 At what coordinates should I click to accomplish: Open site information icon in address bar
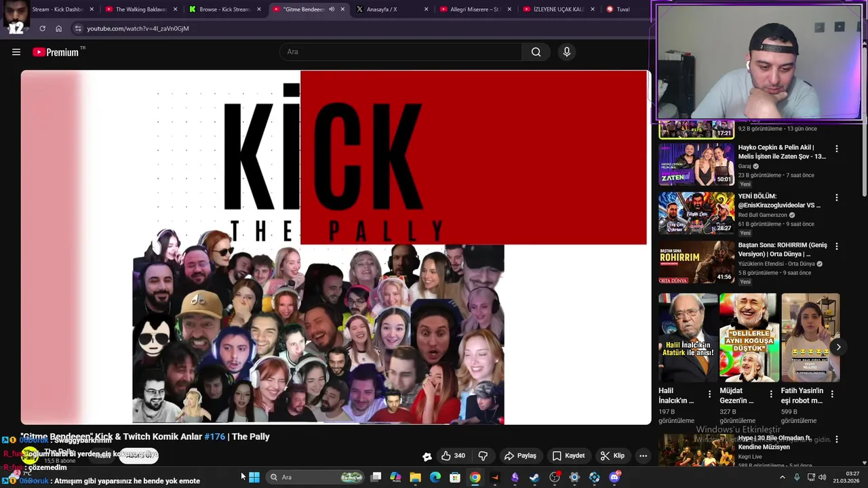coord(78,28)
